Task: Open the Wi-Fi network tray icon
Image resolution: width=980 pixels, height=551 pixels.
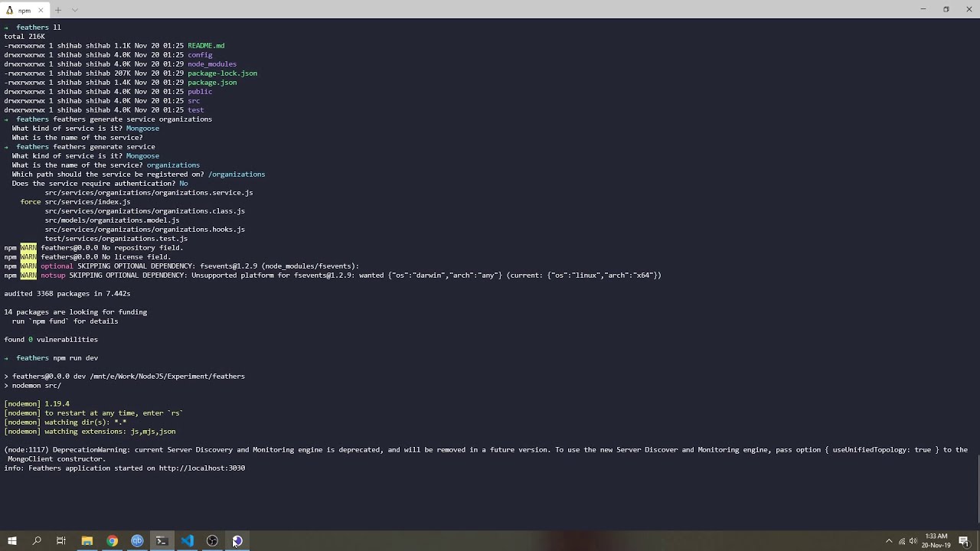Action: click(901, 541)
